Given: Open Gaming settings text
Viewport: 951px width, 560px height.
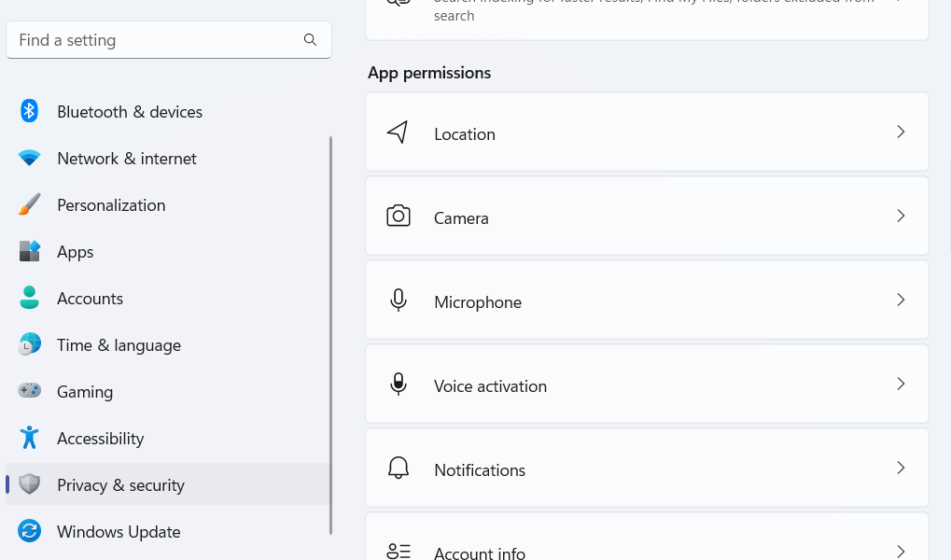Looking at the screenshot, I should coord(85,392).
